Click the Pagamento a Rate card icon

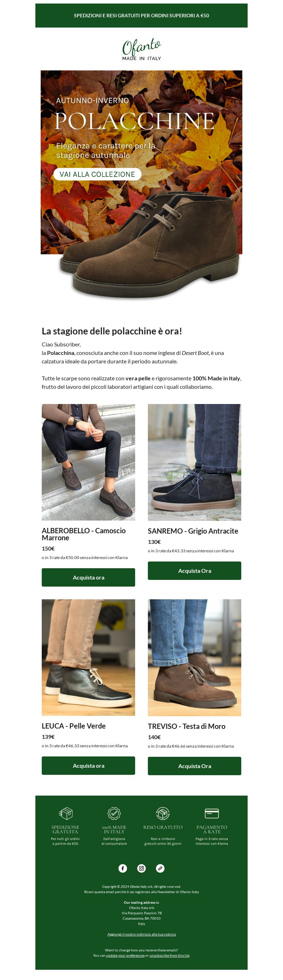(212, 813)
